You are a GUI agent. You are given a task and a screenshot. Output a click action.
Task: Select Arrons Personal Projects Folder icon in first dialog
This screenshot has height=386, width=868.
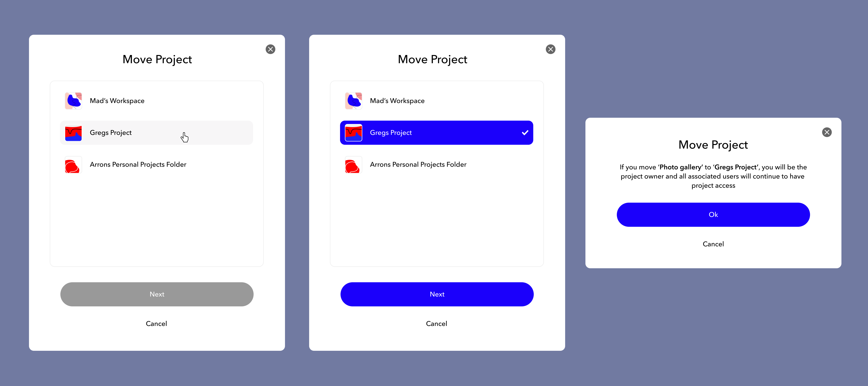pyautogui.click(x=73, y=164)
